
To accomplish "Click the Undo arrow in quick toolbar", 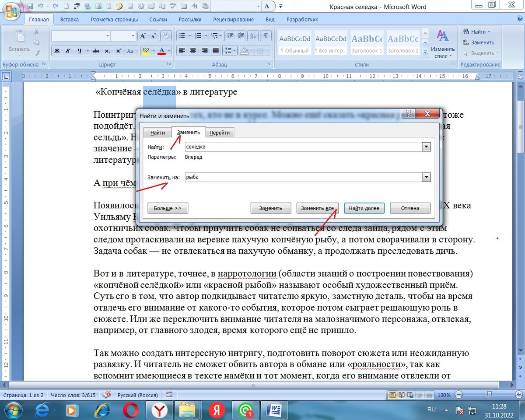I will (41, 7).
